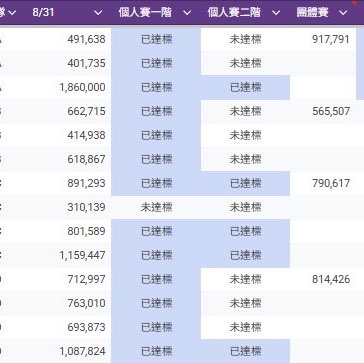Click the cell showing 712,997

point(86,279)
